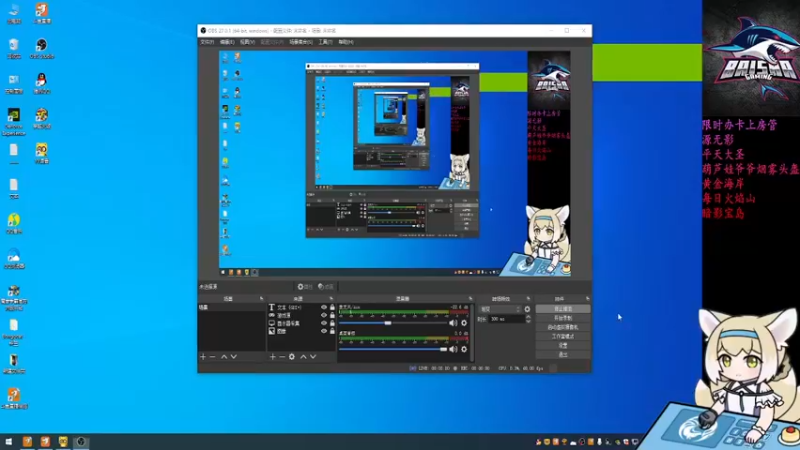The image size is (800, 450).
Task: Open the Tools menu in OBS
Action: [325, 42]
